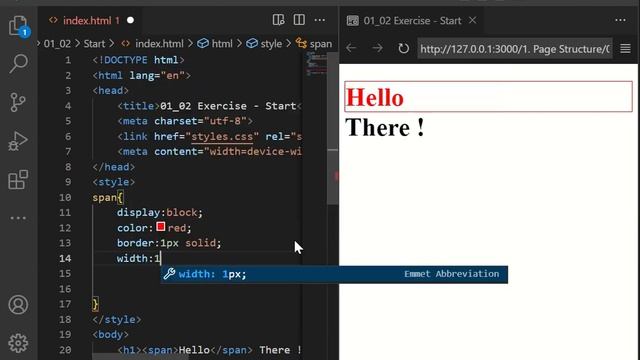Click the span breadcrumb symbol
Viewport: 640px width, 360px height.
pyautogui.click(x=314, y=44)
